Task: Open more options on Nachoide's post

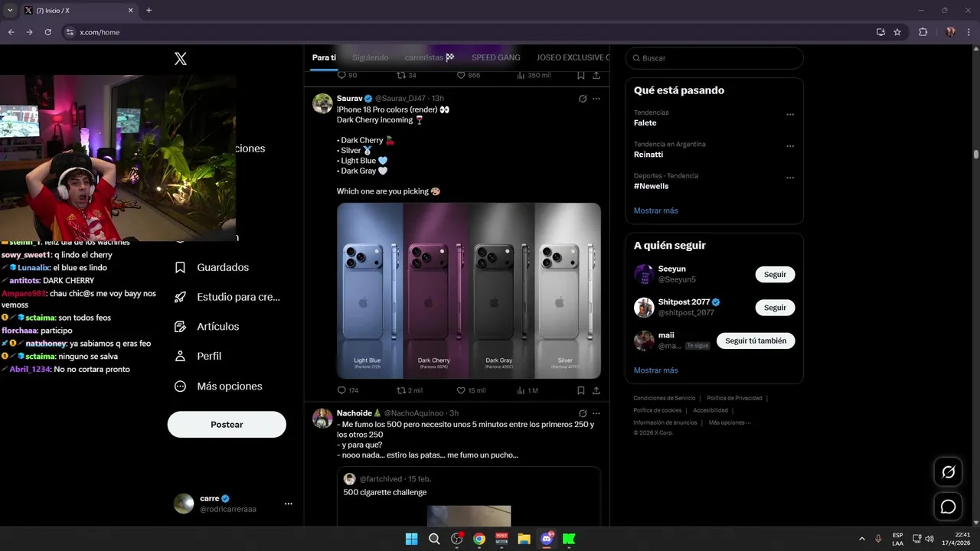Action: click(x=596, y=413)
